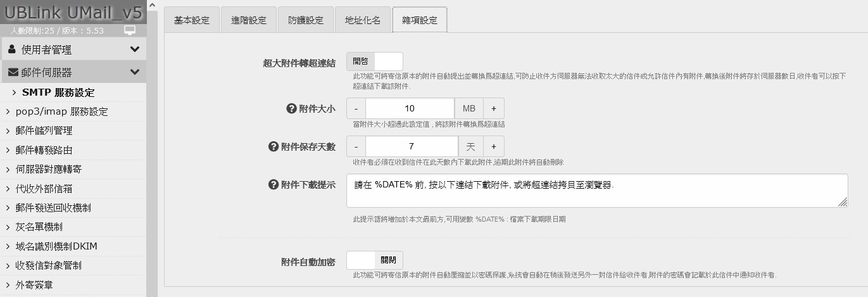Click the envelope icon beside 郵件伺服器
The width and height of the screenshot is (868, 297).
[13, 72]
